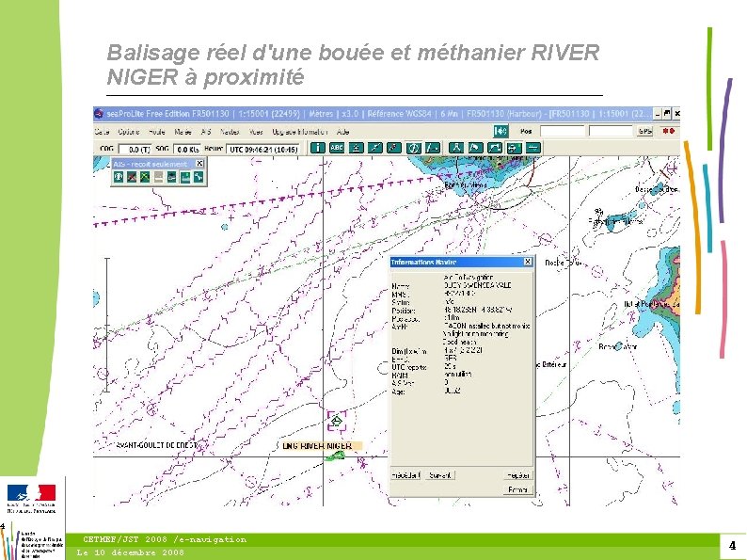
Task: Open the Options menu
Action: [129, 132]
